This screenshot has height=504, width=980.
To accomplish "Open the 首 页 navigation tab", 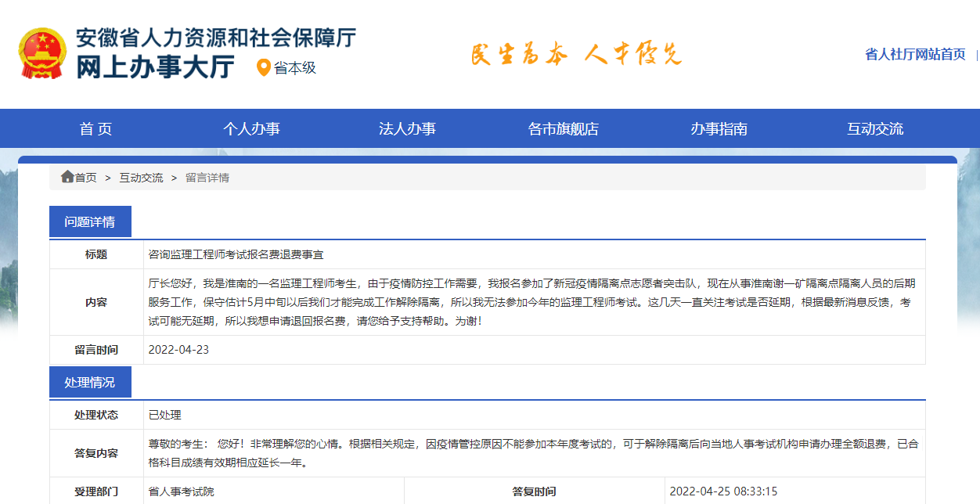I will point(95,129).
